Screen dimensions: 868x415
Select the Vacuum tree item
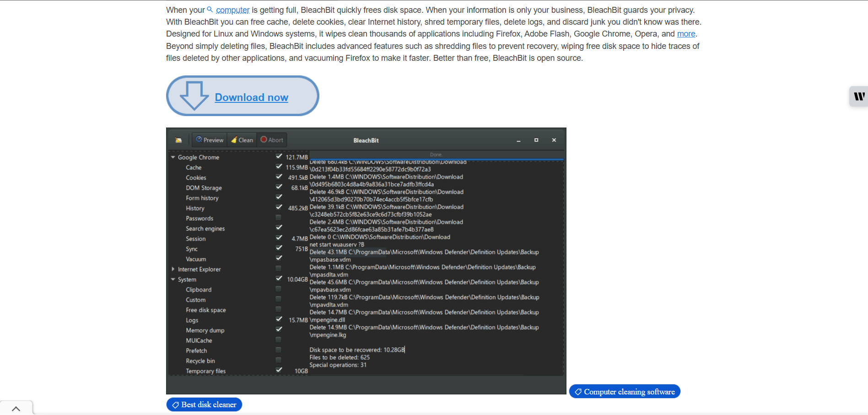(196, 259)
